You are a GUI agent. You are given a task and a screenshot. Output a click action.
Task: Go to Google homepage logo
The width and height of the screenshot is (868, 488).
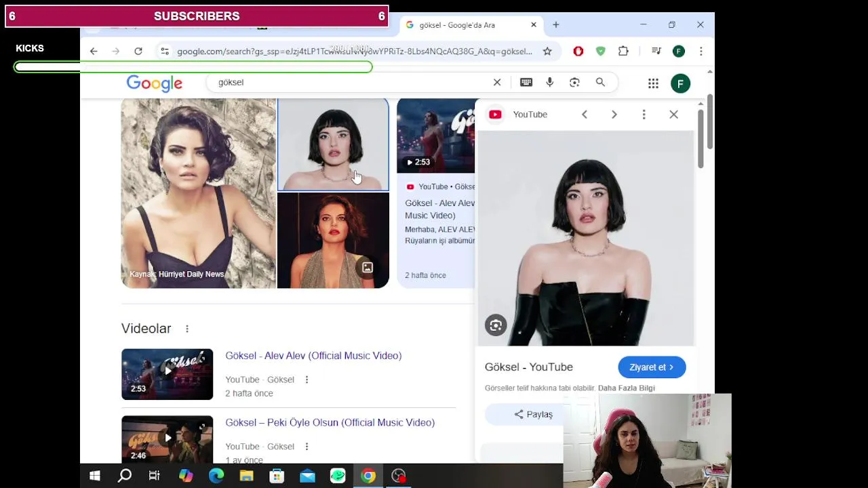pyautogui.click(x=155, y=83)
